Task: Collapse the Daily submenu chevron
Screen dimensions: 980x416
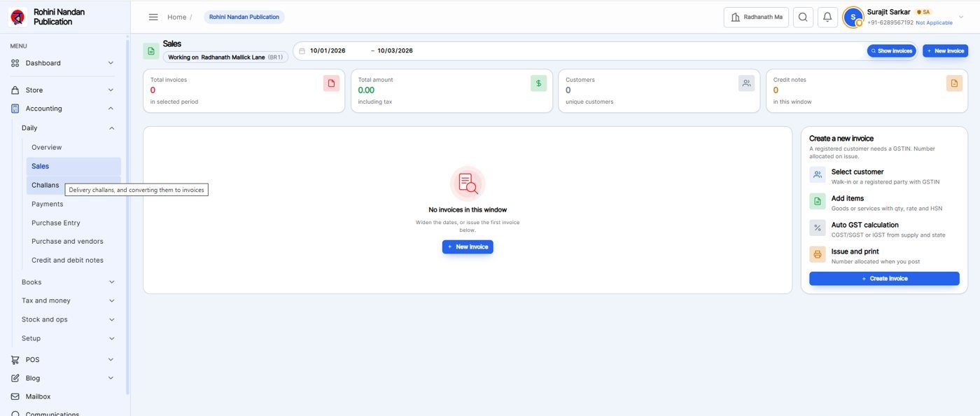Action: click(111, 128)
